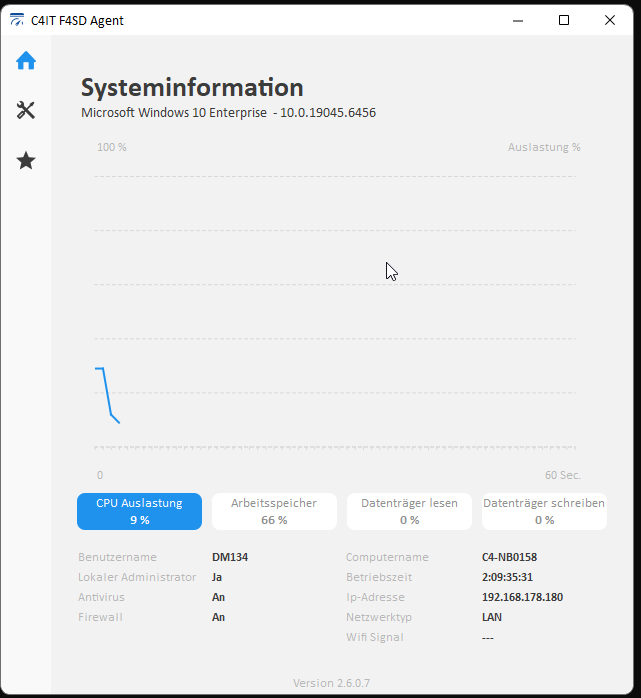Maximize the F4SD Agent window
This screenshot has height=698, width=641.
[x=564, y=20]
